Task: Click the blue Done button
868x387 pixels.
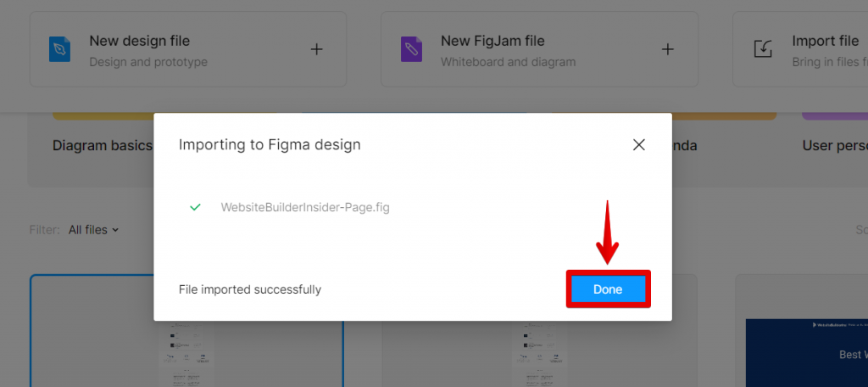Action: (x=608, y=289)
